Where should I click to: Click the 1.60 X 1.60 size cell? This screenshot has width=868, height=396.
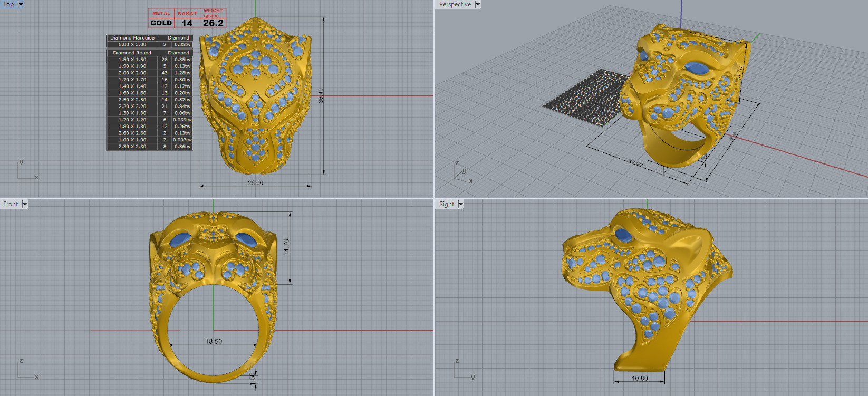[132, 93]
